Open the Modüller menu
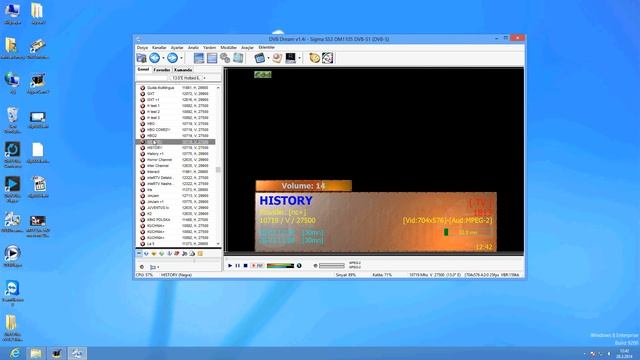Viewport: 640px width, 360px height. [x=229, y=48]
